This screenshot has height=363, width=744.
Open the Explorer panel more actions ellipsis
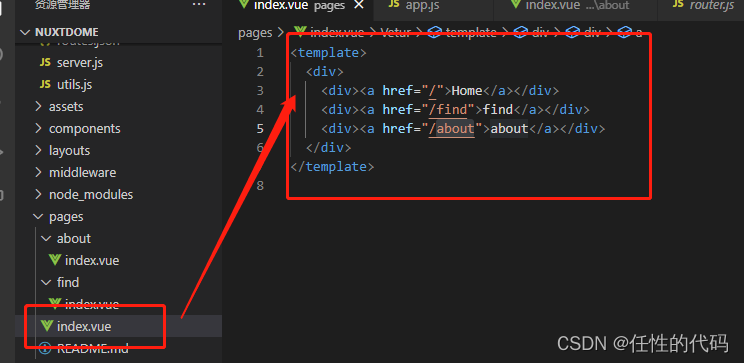point(199,5)
